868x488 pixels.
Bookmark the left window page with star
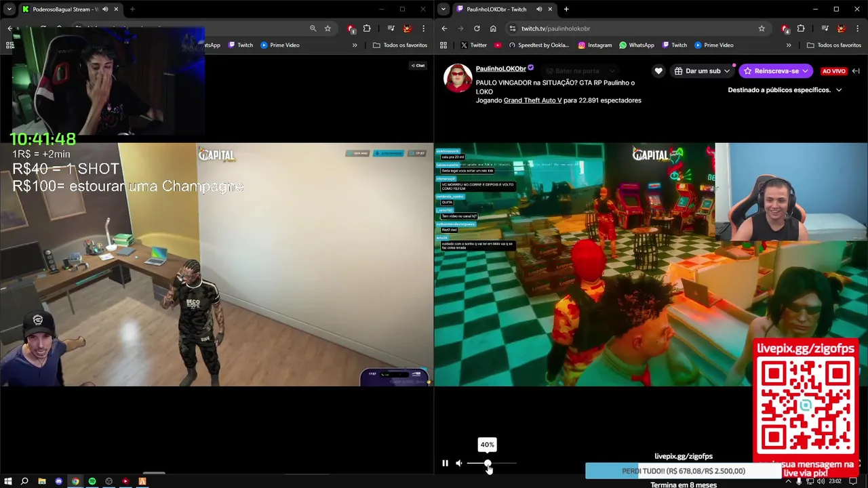pos(328,28)
